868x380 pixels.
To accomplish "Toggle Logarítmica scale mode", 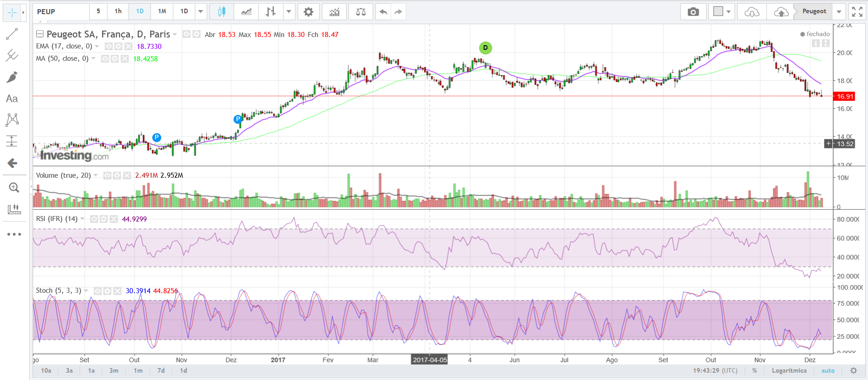I will click(789, 370).
